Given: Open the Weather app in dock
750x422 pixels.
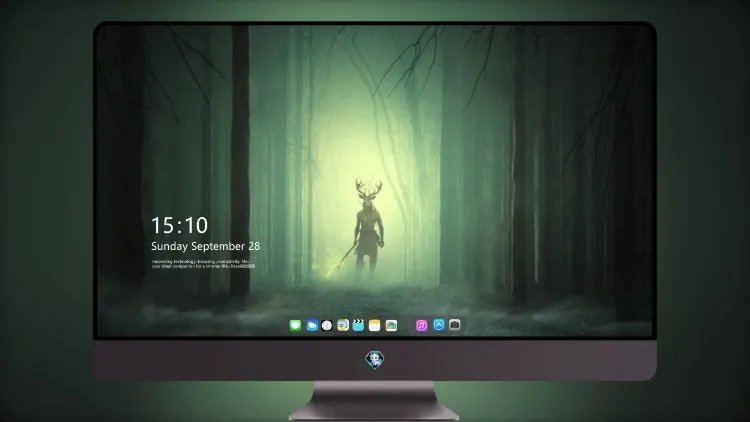Looking at the screenshot, I should (312, 325).
